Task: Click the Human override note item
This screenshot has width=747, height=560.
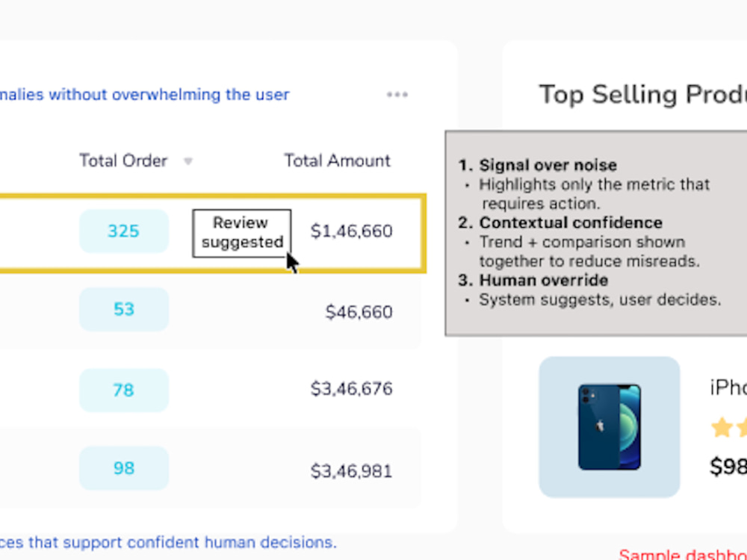Action: point(544,280)
